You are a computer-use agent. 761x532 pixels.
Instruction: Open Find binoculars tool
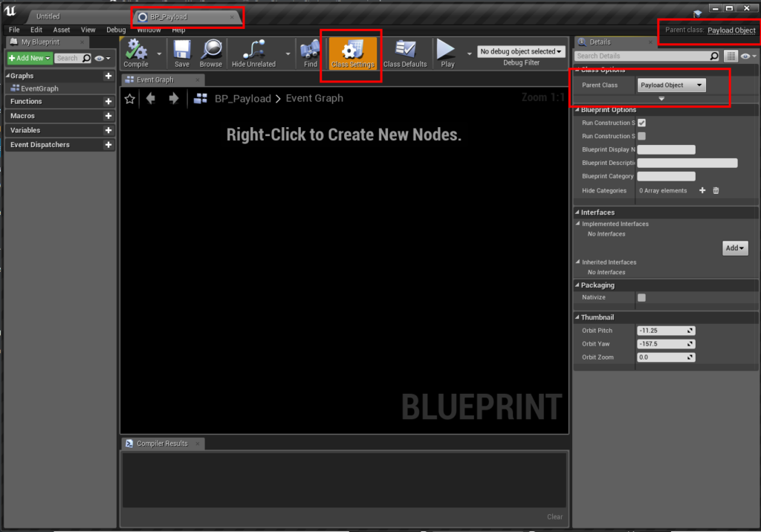tap(310, 53)
